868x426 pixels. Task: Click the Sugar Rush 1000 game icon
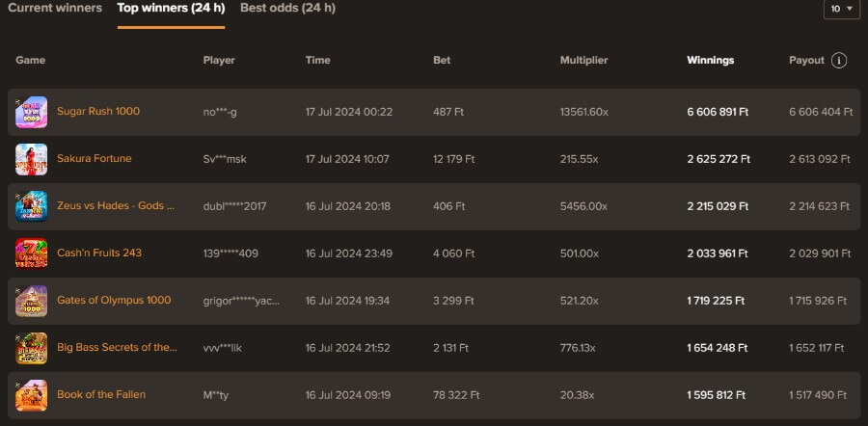tap(31, 112)
